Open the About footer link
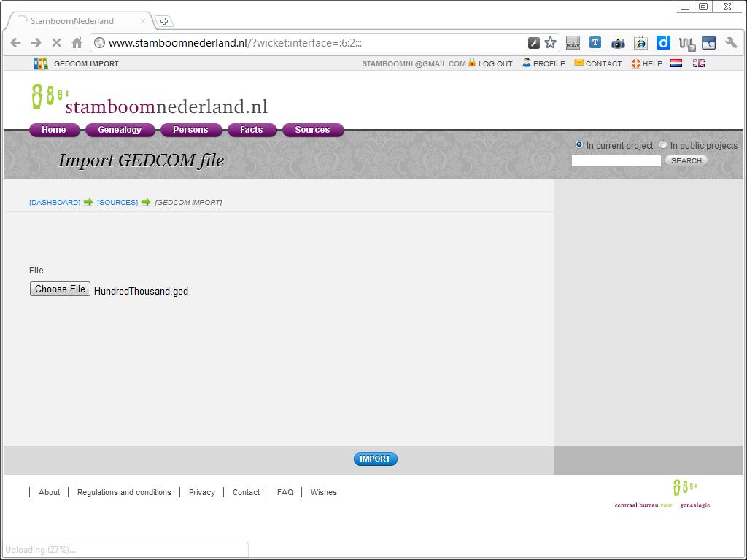The image size is (747, 560). [x=50, y=492]
